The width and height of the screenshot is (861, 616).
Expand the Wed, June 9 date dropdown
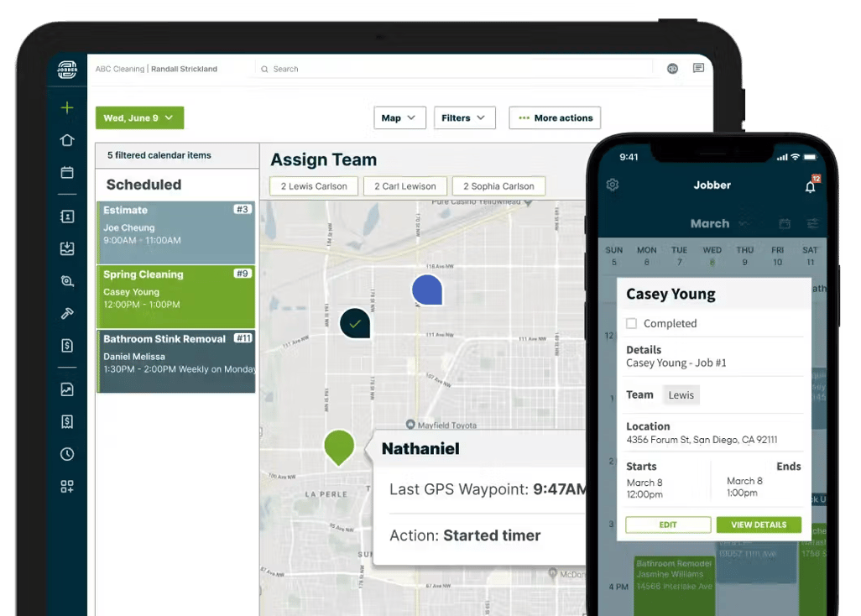point(139,118)
